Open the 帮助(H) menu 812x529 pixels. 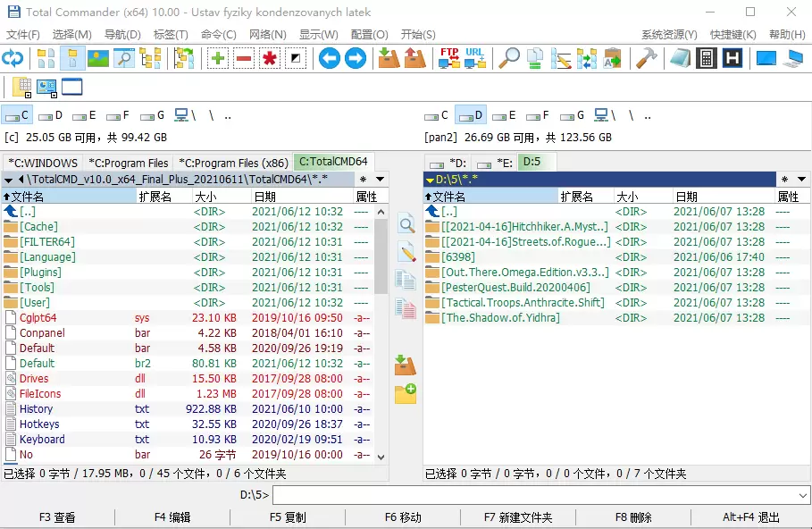(x=787, y=35)
